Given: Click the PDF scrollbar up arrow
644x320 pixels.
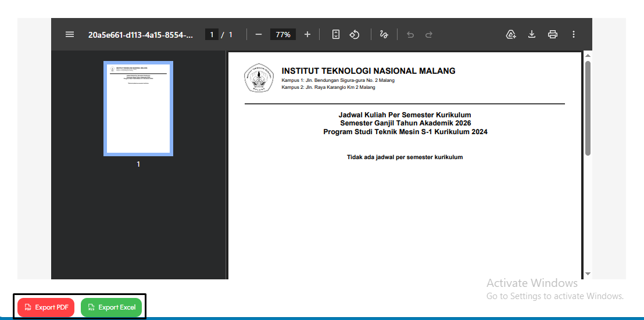Looking at the screenshot, I should [x=588, y=55].
